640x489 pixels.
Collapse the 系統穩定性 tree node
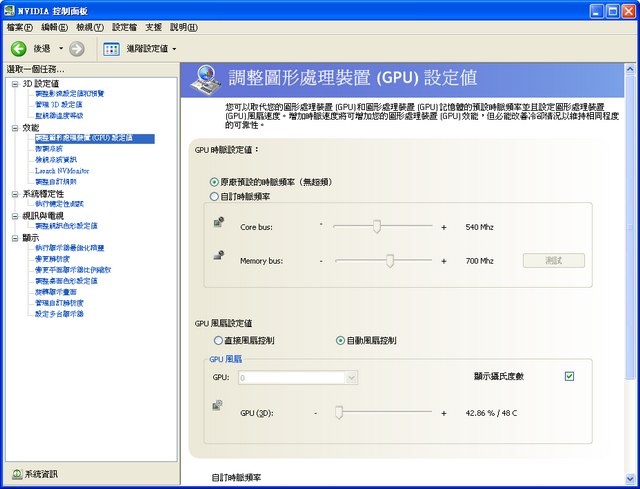[15, 194]
